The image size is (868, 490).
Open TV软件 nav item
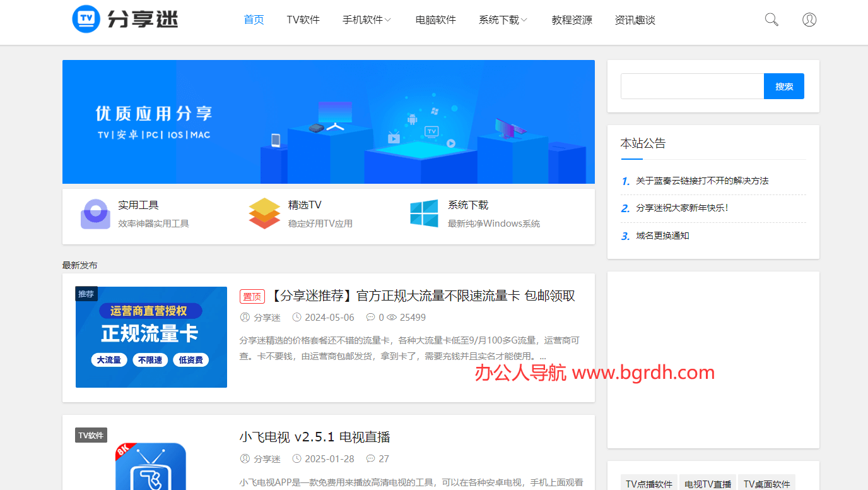pos(303,20)
